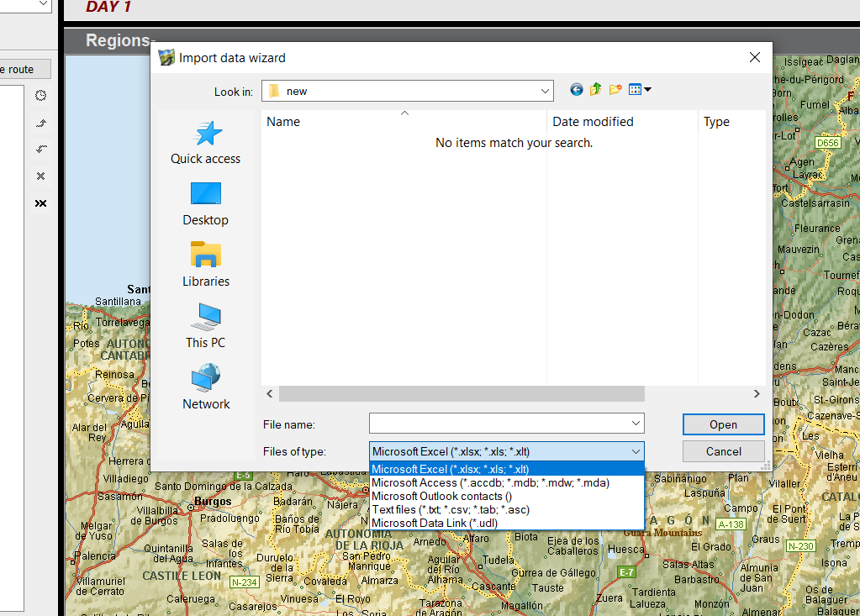Select Microsoft Access file type option
Screen dimensions: 860x616
point(490,482)
